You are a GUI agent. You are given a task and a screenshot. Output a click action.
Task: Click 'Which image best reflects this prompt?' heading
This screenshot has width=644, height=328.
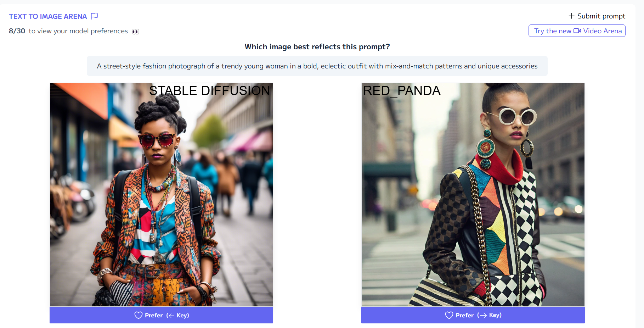[317, 47]
